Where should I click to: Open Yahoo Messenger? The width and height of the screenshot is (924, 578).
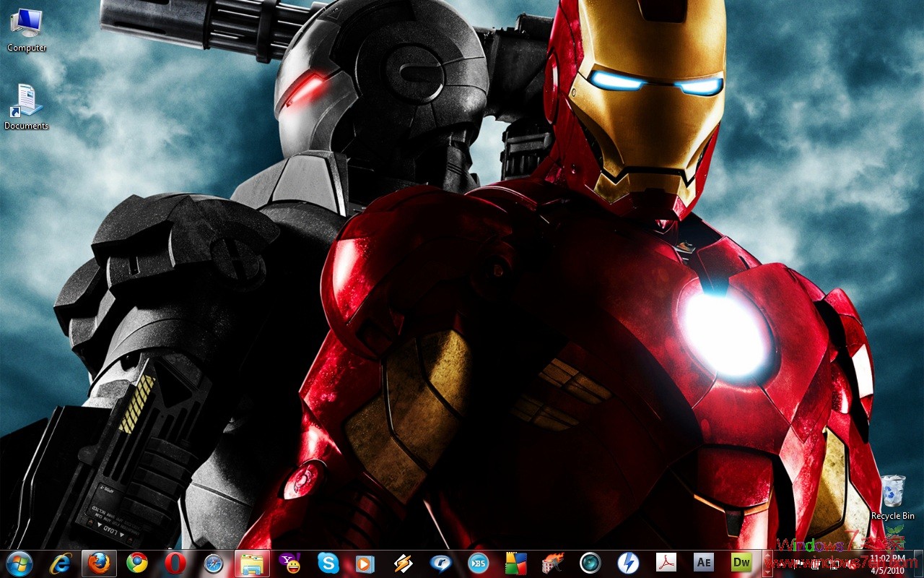pyautogui.click(x=290, y=564)
